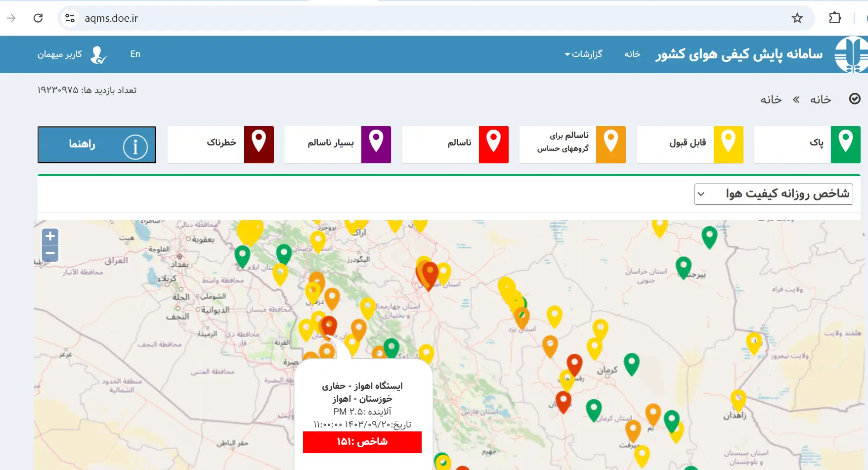Reload the page with the browser refresh icon
This screenshot has width=868, height=470.
[38, 18]
